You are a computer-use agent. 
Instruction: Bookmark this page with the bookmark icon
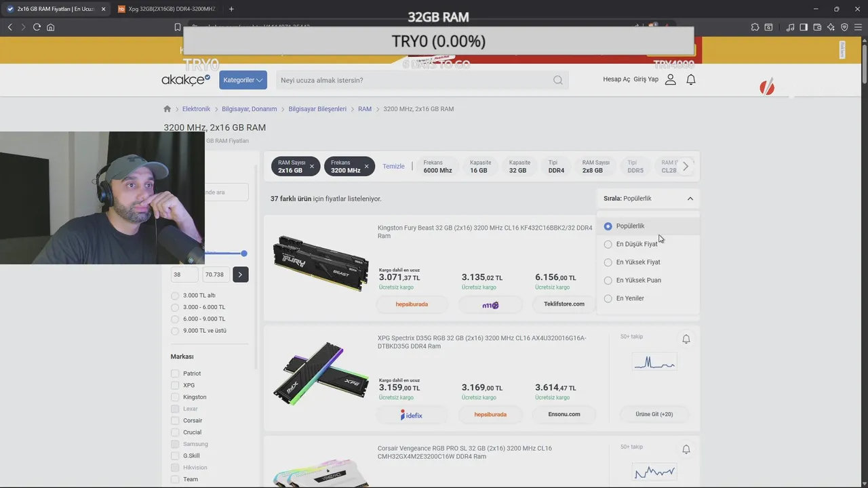pos(178,27)
